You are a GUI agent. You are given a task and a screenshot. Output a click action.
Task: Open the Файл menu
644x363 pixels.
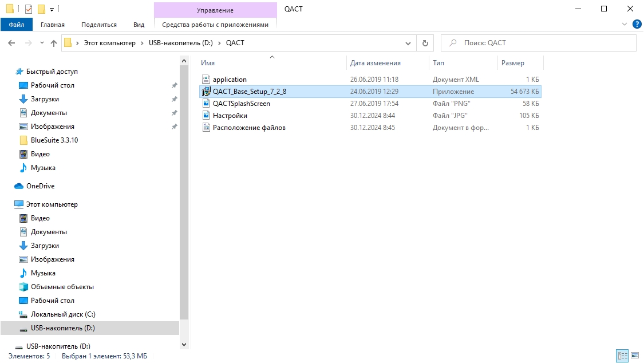[17, 25]
